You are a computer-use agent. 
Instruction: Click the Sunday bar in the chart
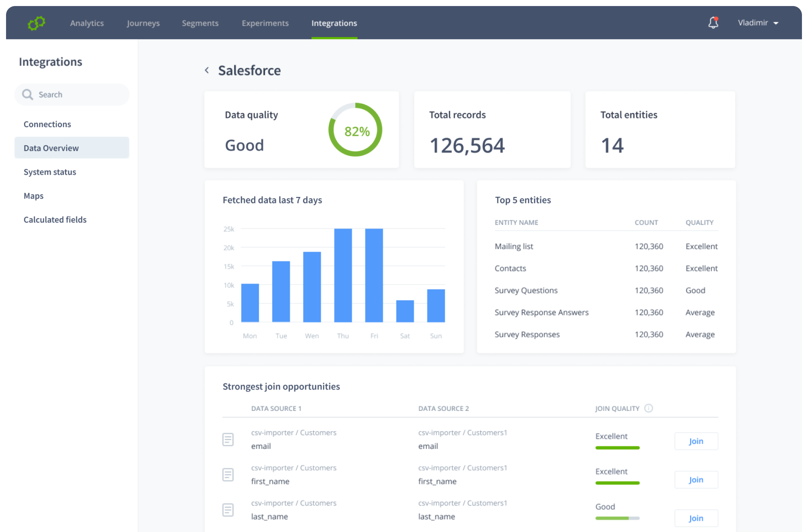(x=436, y=306)
